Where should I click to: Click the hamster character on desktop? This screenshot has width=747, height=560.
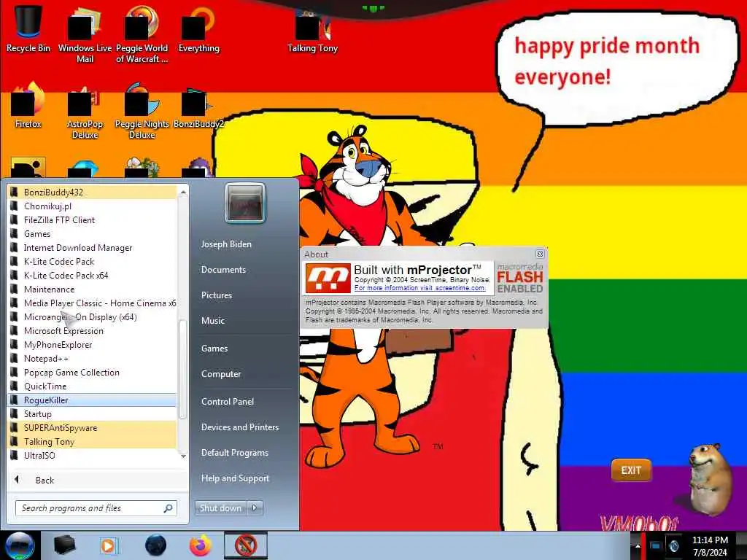coord(710,478)
